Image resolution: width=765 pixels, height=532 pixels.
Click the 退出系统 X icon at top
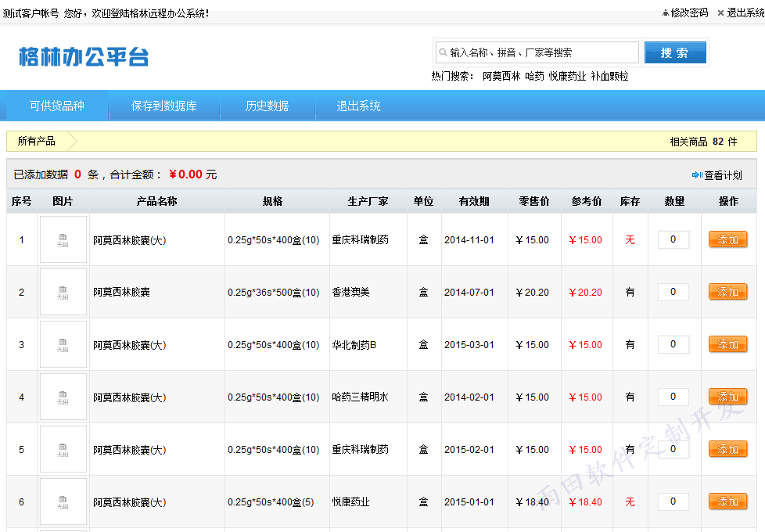[x=720, y=13]
